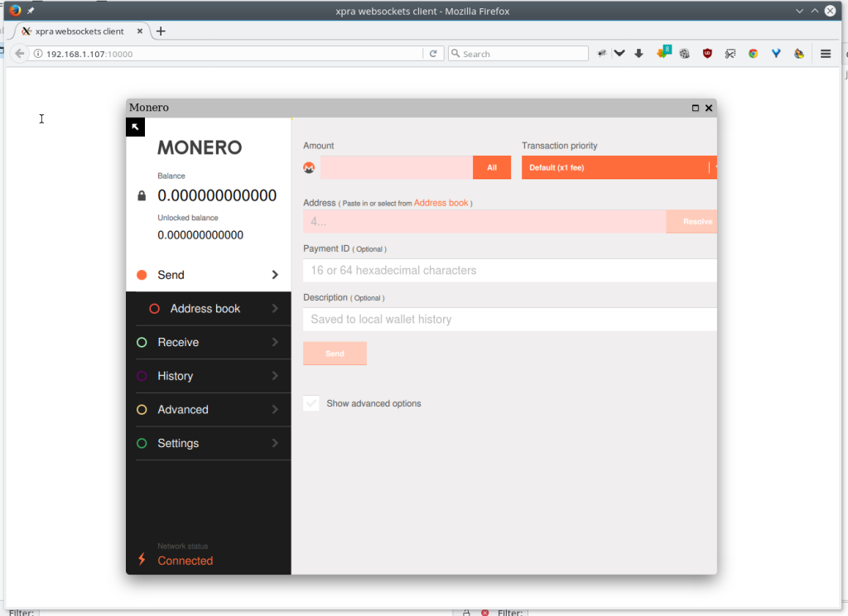Viewport: 848px width, 616px height.
Task: Click the Resolve address button
Action: pos(691,222)
